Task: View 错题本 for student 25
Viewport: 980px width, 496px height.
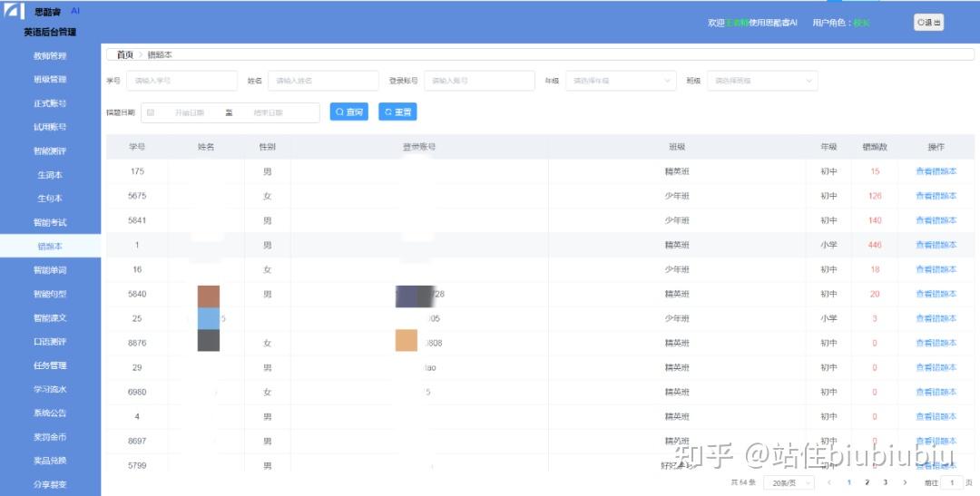Action: pyautogui.click(x=936, y=318)
